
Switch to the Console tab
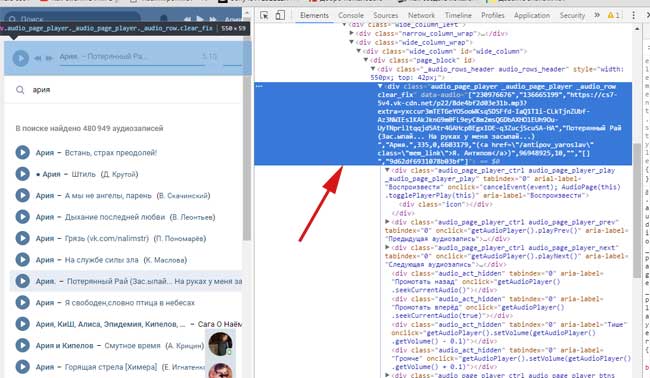351,15
